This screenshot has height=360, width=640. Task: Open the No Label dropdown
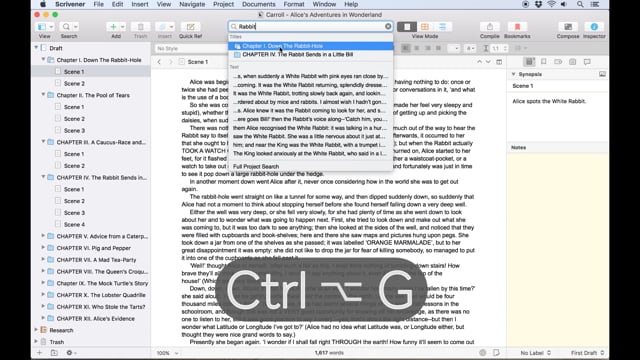536,353
